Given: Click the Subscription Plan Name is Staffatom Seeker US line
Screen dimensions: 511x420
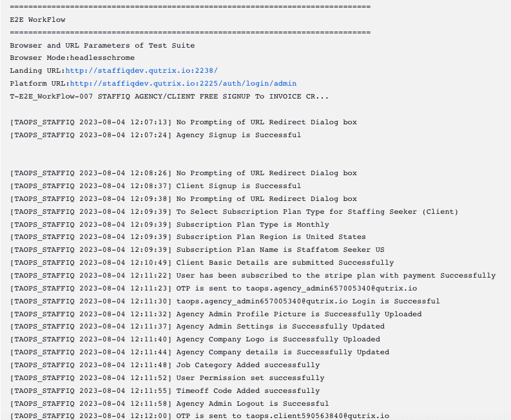Looking at the screenshot, I should pos(197,250).
